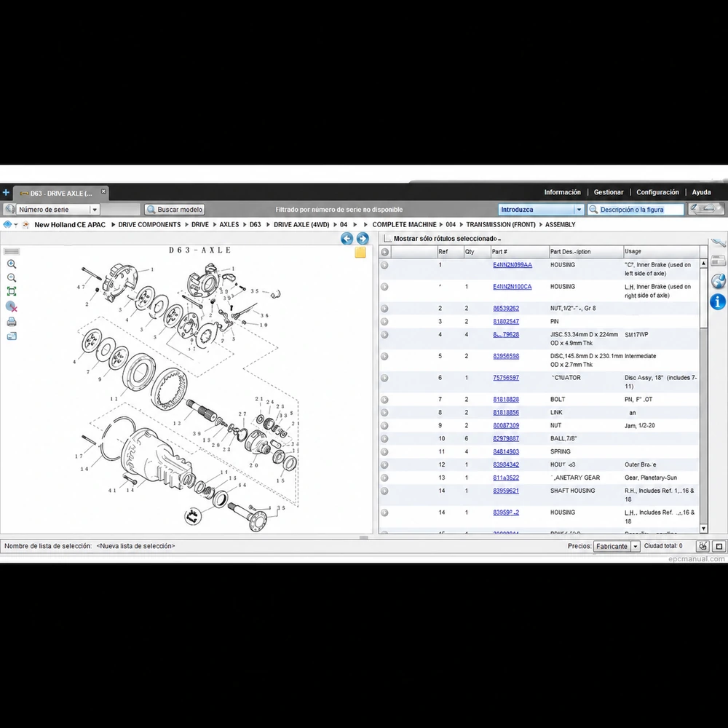Open part link 83959621
The image size is (728, 728).
point(506,491)
